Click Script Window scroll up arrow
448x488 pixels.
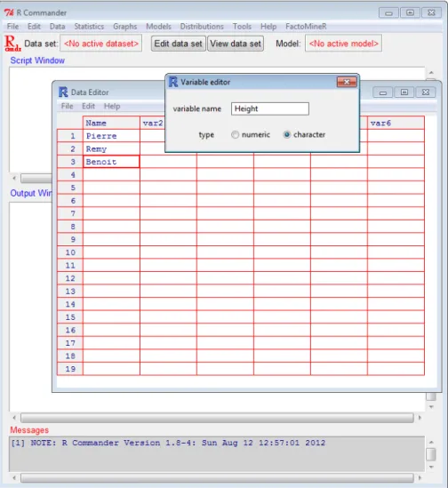click(431, 73)
